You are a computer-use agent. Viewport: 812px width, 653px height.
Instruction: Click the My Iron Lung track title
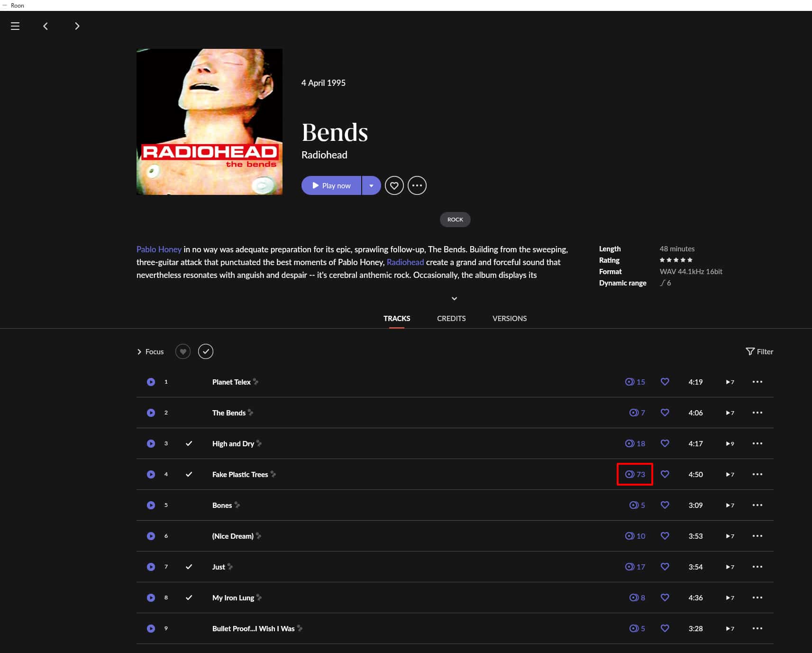(x=233, y=598)
